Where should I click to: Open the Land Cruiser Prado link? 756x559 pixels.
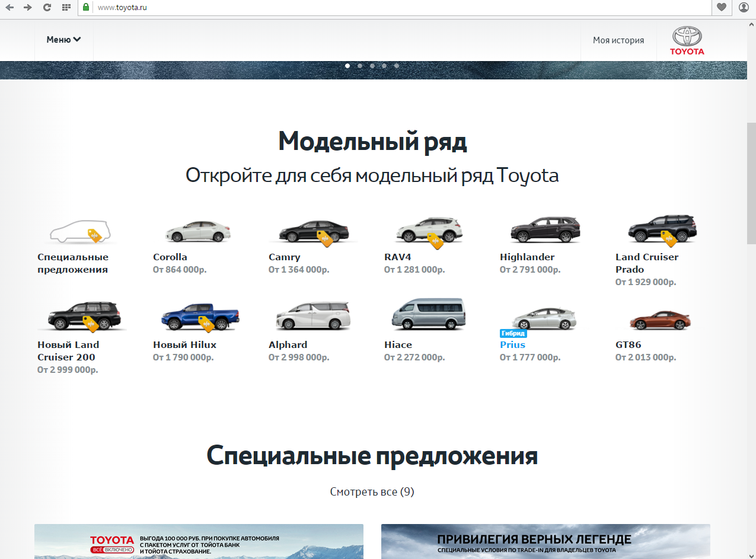647,263
